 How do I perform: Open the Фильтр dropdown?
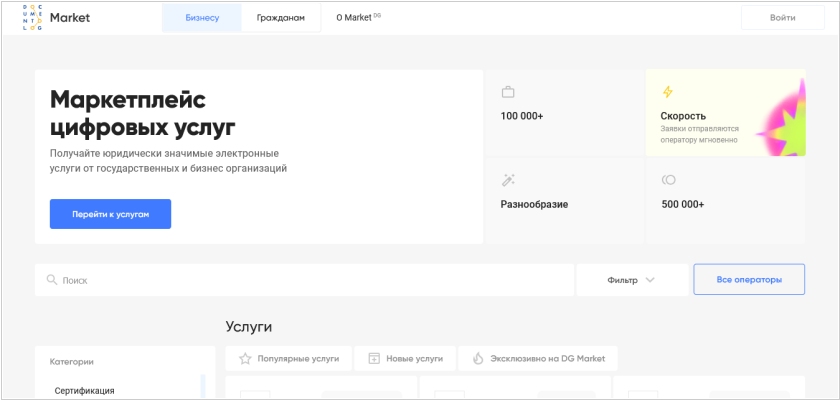632,280
